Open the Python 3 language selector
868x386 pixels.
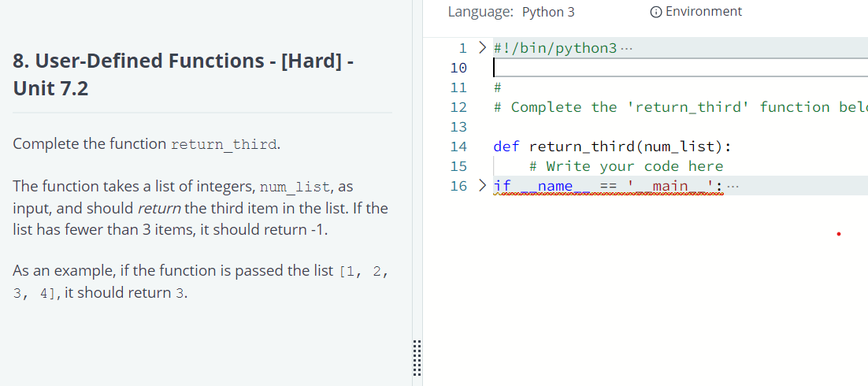click(548, 12)
